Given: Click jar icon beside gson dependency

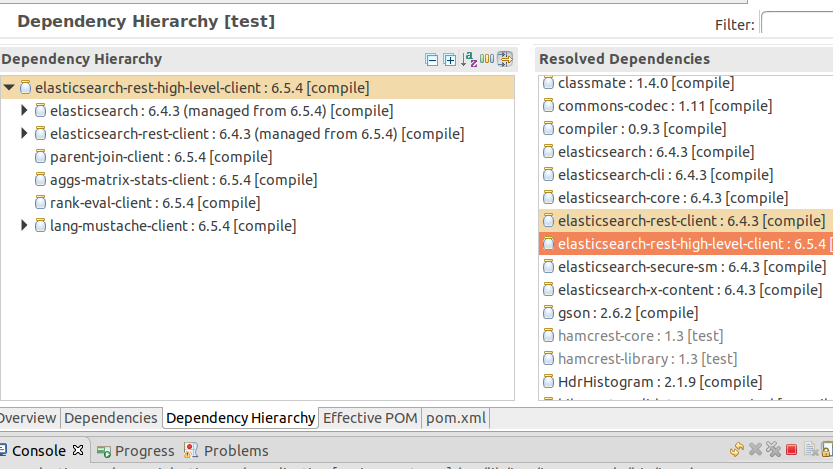Looking at the screenshot, I should 549,313.
